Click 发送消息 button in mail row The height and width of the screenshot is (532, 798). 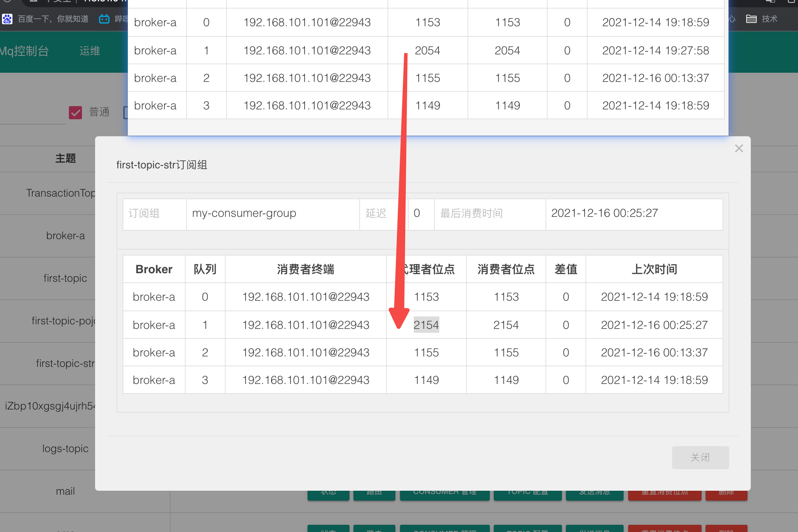(x=594, y=495)
